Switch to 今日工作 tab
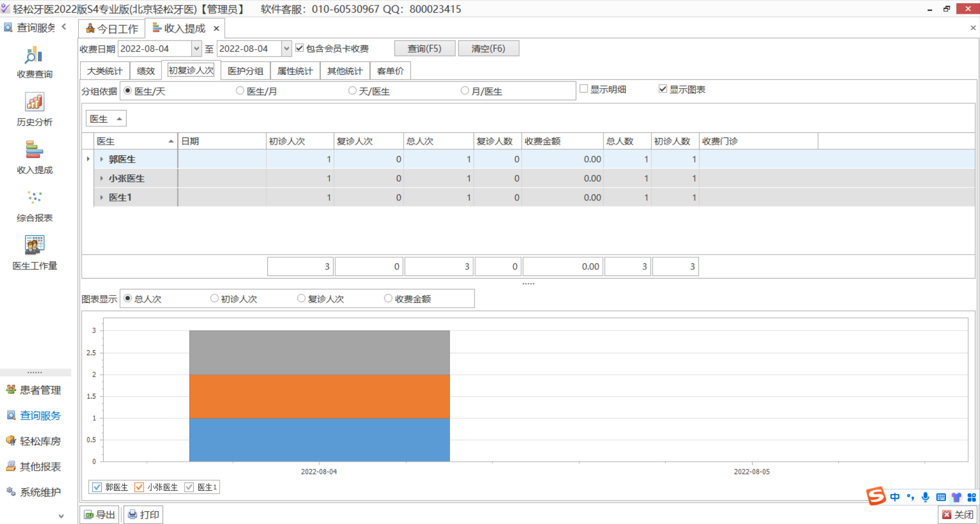Viewport: 980px width, 524px height. click(x=112, y=29)
